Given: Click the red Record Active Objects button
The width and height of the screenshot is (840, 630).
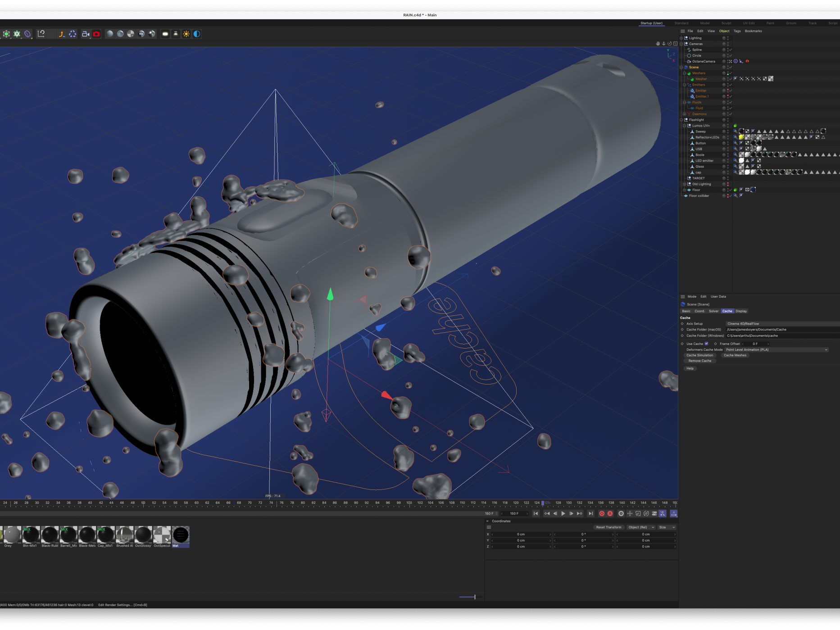Looking at the screenshot, I should coord(602,513).
